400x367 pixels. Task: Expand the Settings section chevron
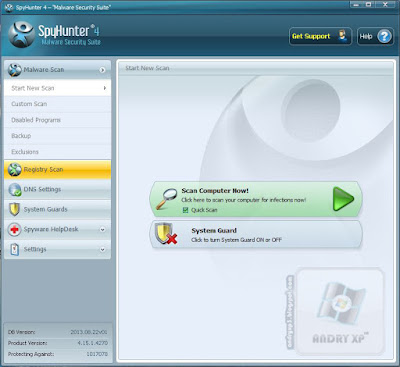tap(103, 250)
